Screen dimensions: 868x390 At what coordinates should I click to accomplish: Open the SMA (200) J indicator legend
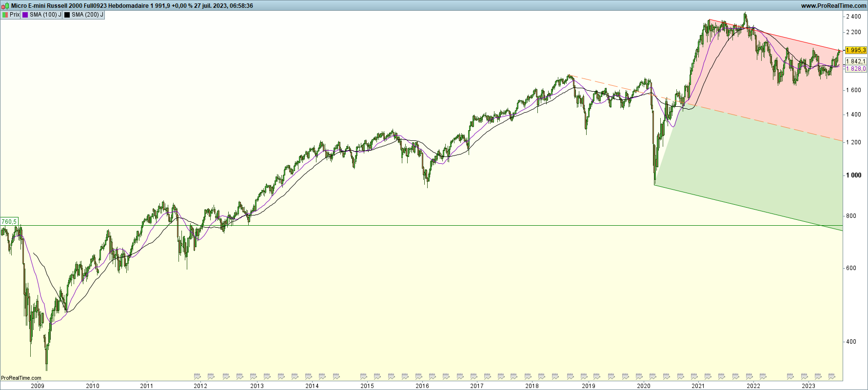84,15
